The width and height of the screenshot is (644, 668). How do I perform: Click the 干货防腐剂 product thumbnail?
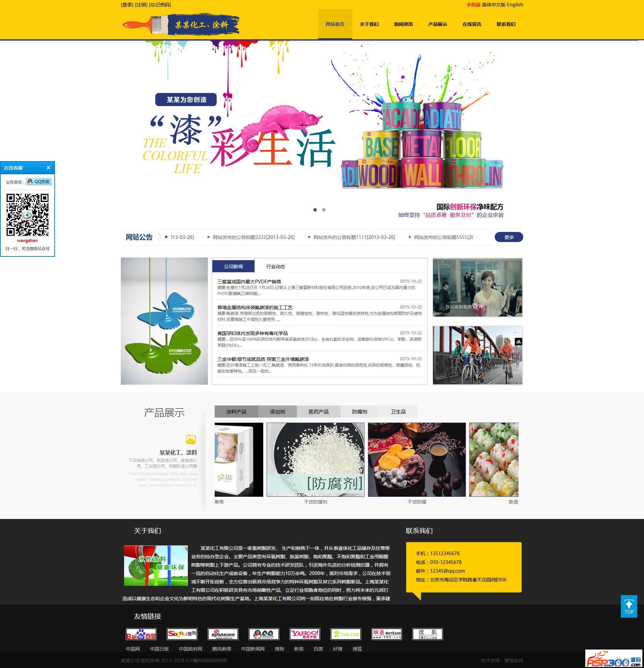point(315,460)
